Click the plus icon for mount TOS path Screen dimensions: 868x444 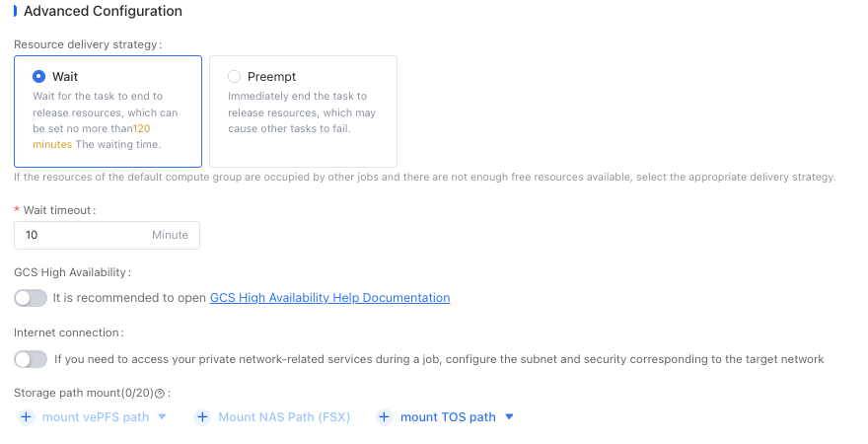[x=384, y=417]
